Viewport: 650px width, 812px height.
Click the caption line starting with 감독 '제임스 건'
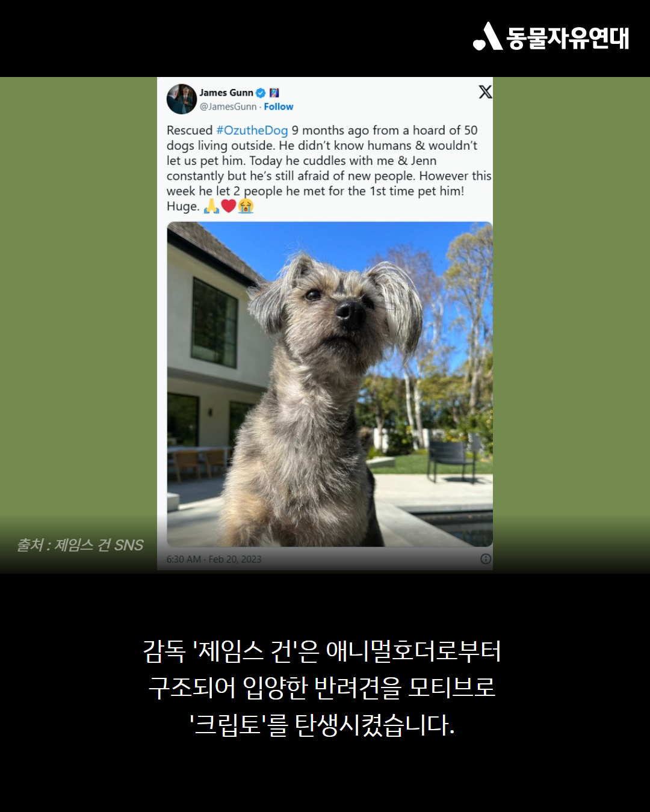[322, 651]
